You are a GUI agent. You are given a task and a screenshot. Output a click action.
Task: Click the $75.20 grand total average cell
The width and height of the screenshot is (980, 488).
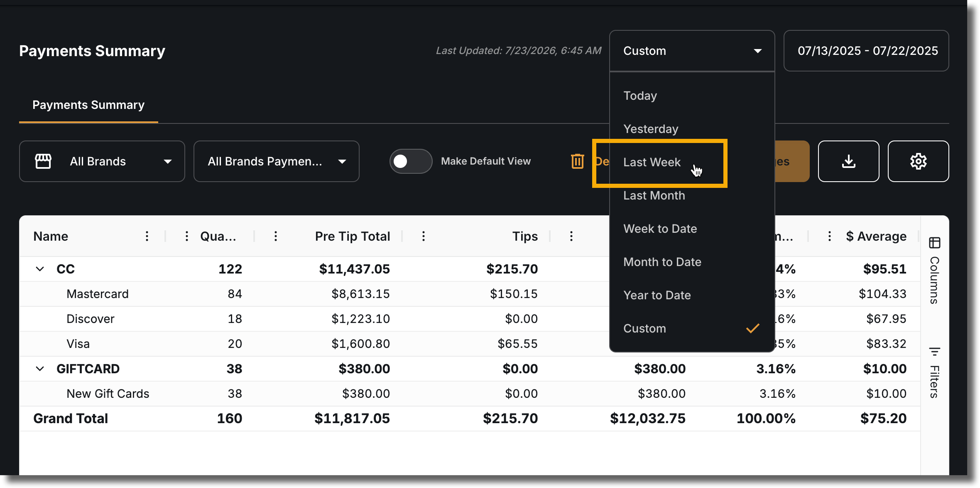click(x=883, y=419)
